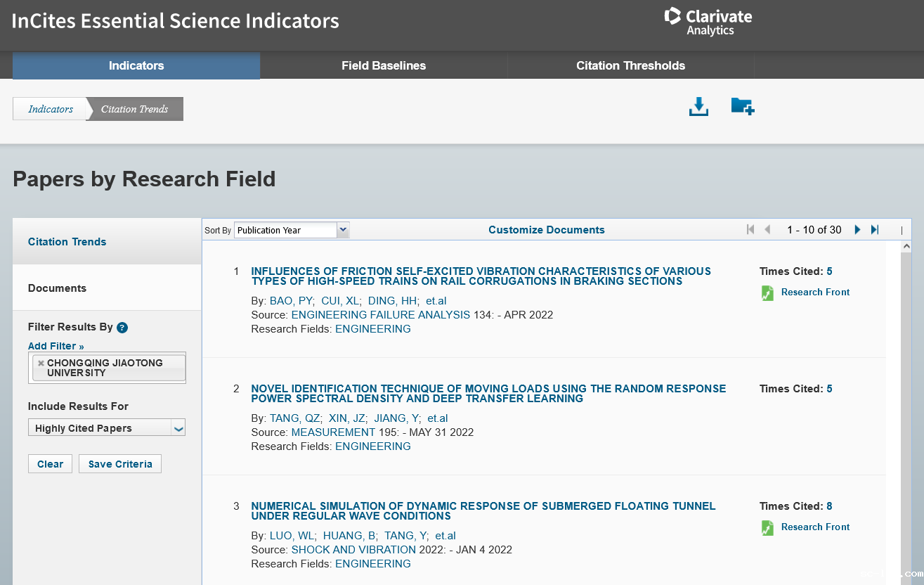The height and width of the screenshot is (585, 924).
Task: Open the Sort By Publication Year dropdown
Action: pyautogui.click(x=342, y=230)
